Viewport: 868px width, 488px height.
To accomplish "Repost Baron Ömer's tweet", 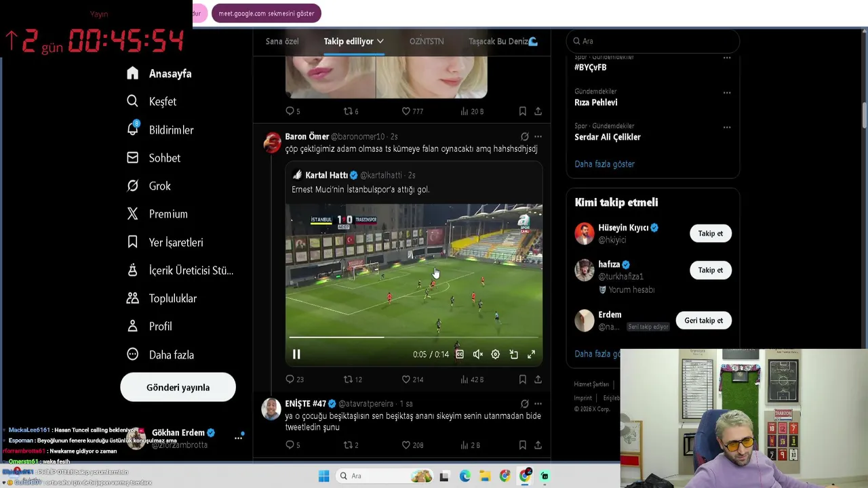I will tap(353, 380).
